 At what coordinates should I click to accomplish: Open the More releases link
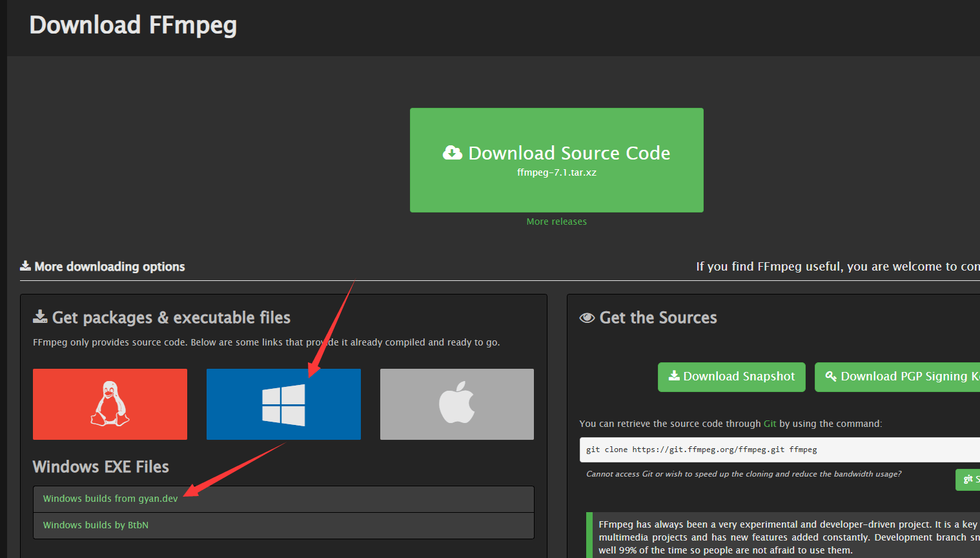click(x=556, y=222)
